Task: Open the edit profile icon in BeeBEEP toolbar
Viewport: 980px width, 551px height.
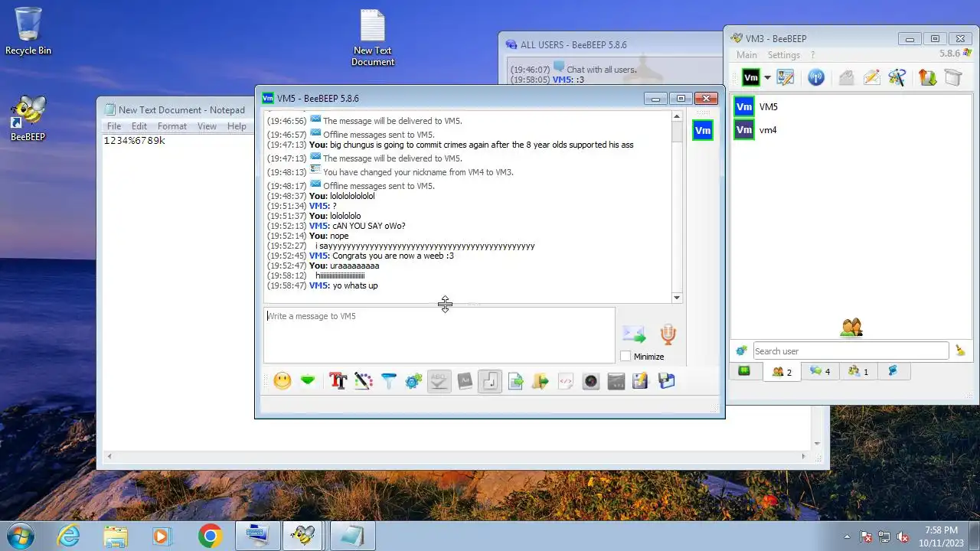Action: click(786, 77)
